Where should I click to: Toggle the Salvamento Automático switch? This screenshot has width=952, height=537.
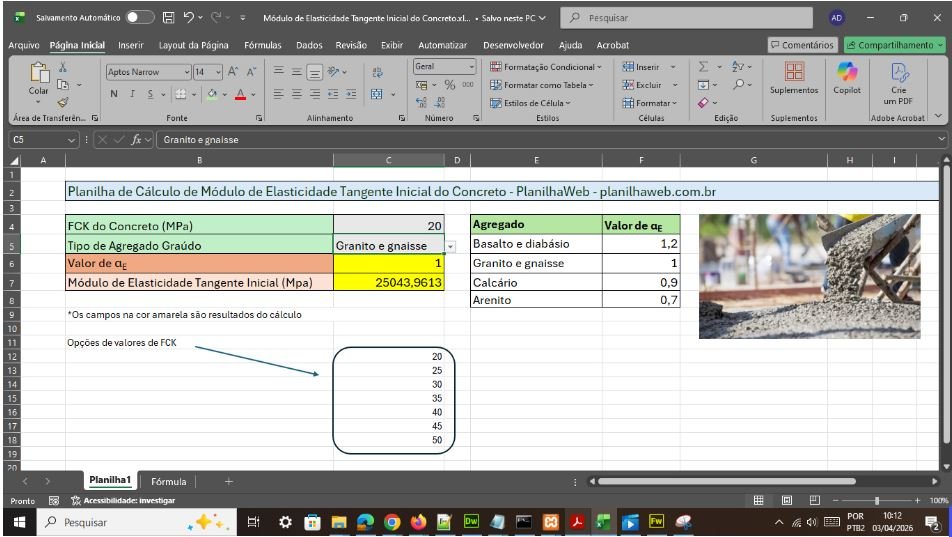(x=138, y=18)
